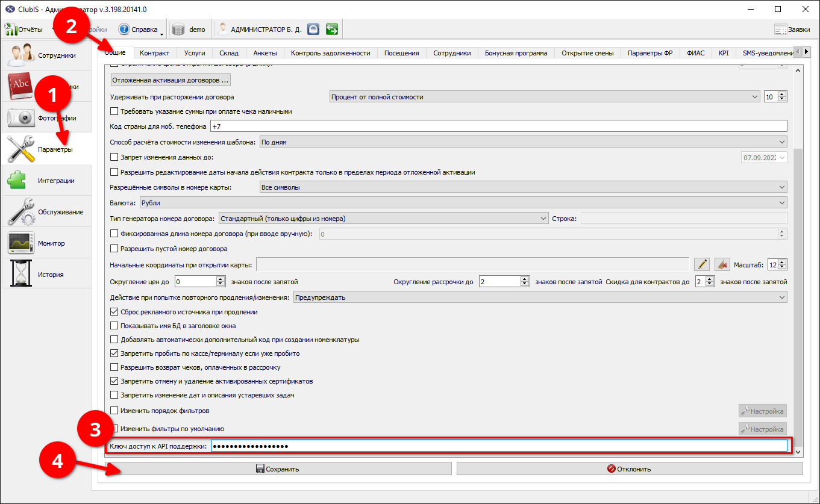Click pencil icon to edit map coordinates

pyautogui.click(x=702, y=264)
